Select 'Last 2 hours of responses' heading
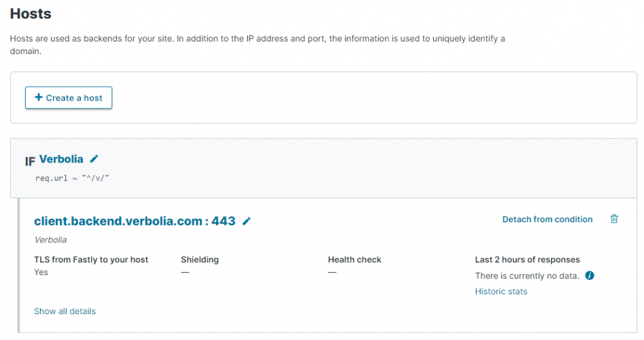Image resolution: width=644 pixels, height=340 pixels. (528, 259)
